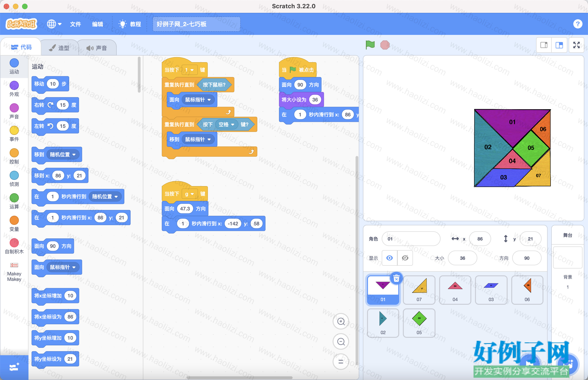Screen dimensions: 588x380
Task: Open the 编辑 menu
Action: coord(98,24)
